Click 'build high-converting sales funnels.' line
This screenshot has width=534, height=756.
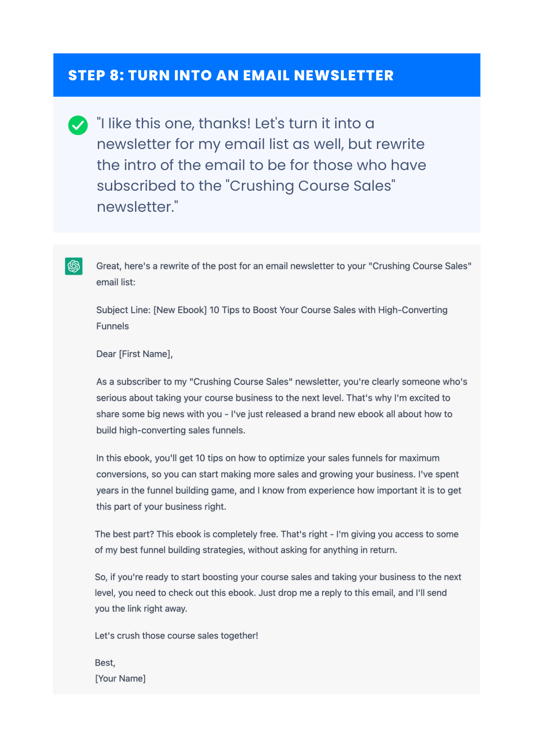[171, 430]
